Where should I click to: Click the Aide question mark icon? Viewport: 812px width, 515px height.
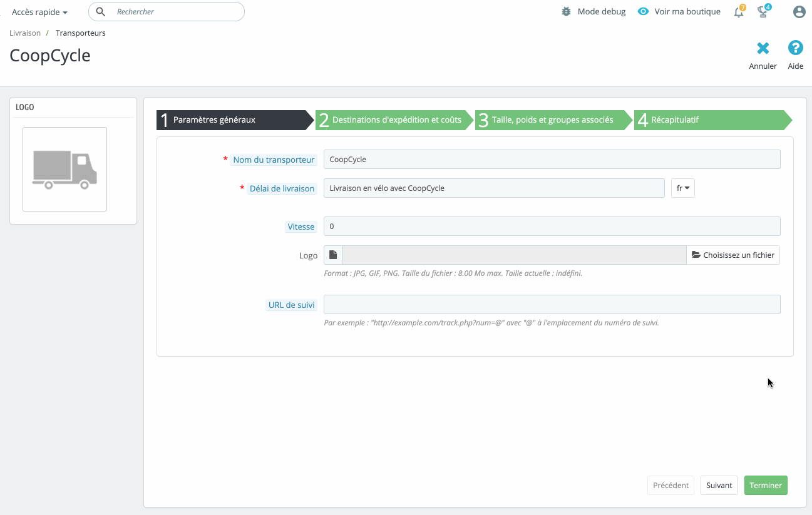pos(795,48)
